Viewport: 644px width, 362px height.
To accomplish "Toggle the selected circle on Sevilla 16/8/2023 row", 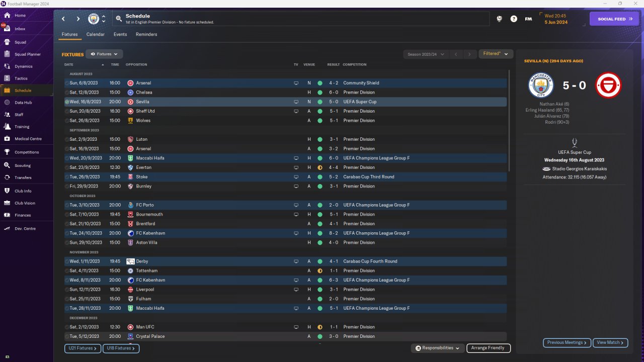I will pos(67,102).
